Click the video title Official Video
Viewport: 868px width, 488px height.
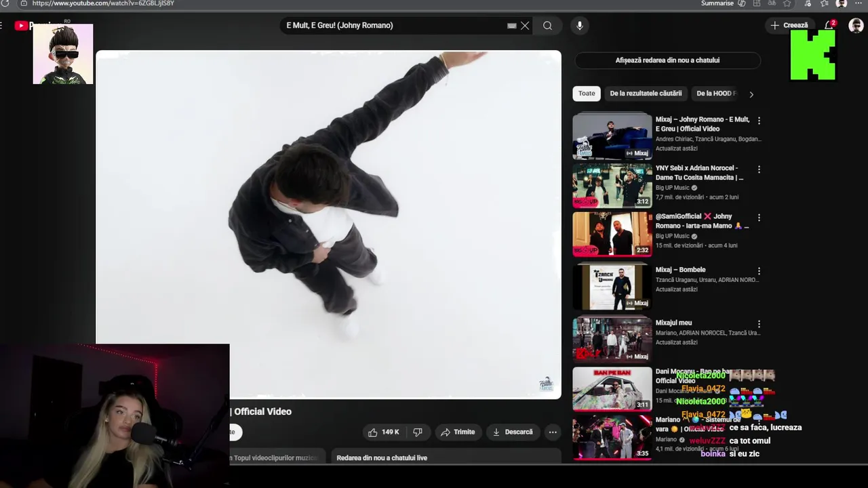[262, 411]
